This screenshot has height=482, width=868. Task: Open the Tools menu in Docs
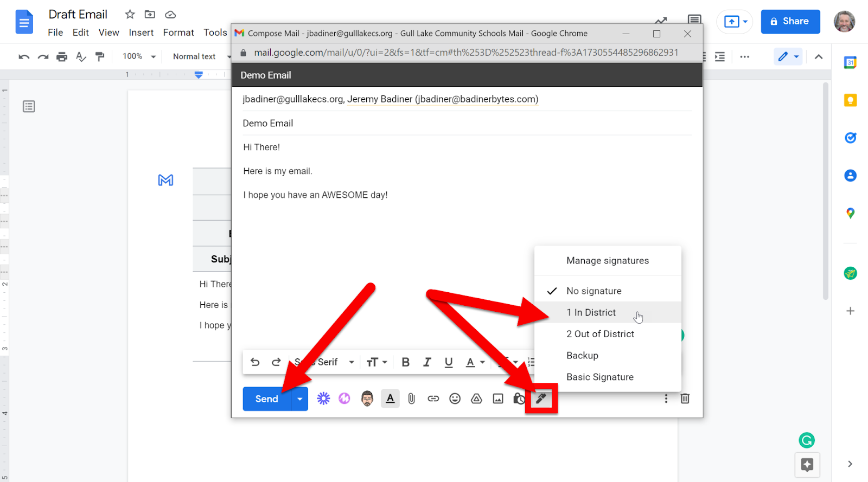pyautogui.click(x=215, y=33)
